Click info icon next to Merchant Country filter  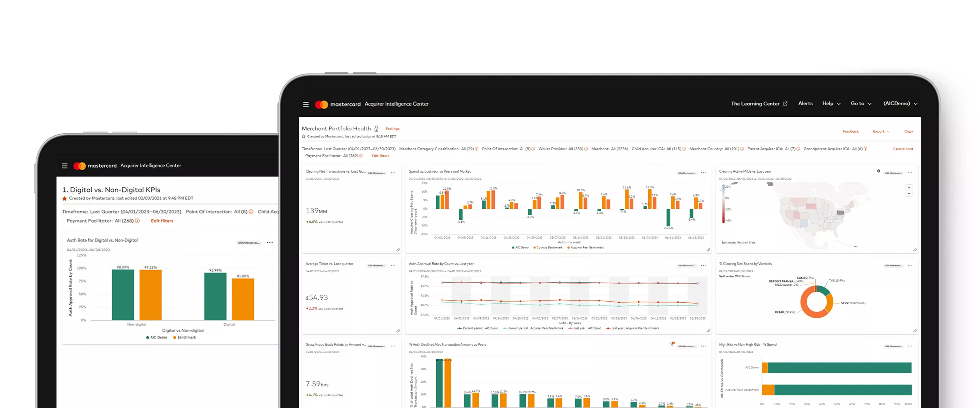742,149
